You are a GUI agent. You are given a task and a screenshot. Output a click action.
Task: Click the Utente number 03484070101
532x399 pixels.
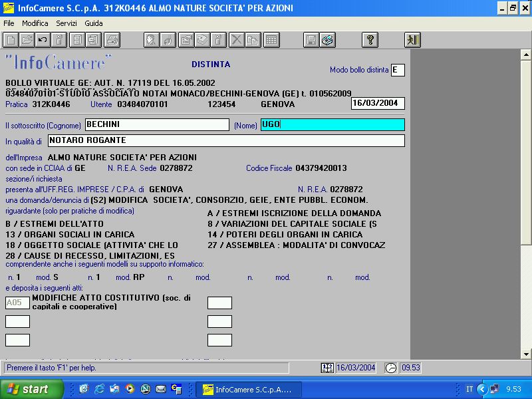[x=142, y=104]
